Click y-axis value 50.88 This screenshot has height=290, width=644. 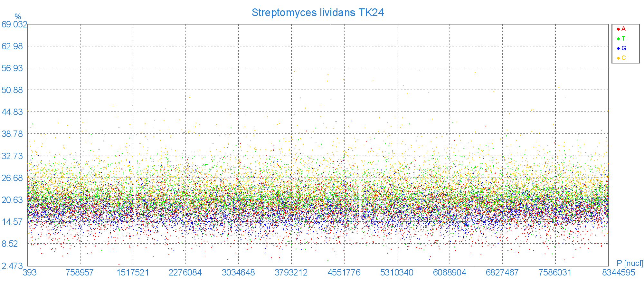(x=12, y=90)
